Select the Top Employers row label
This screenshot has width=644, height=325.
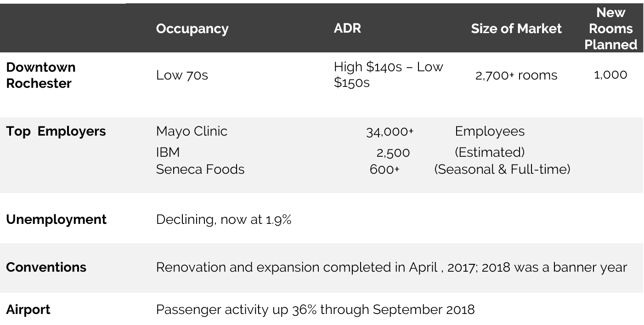click(56, 131)
